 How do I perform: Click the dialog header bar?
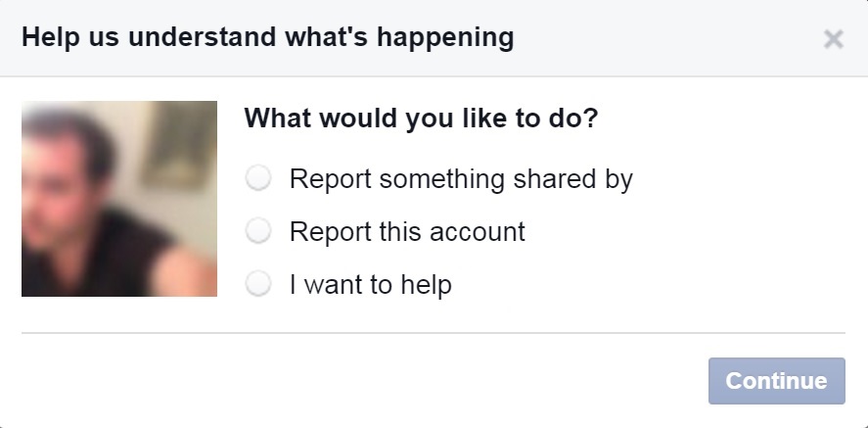pyautogui.click(x=636, y=38)
